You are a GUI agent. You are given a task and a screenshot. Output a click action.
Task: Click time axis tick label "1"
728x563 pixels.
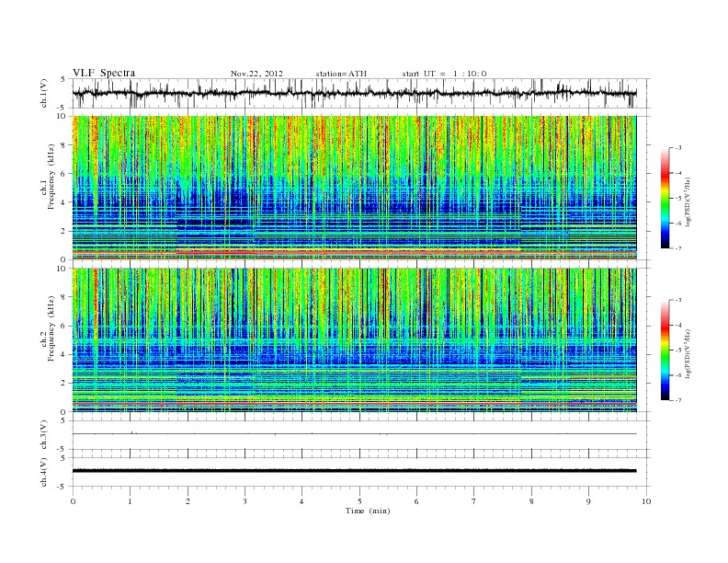[130, 501]
